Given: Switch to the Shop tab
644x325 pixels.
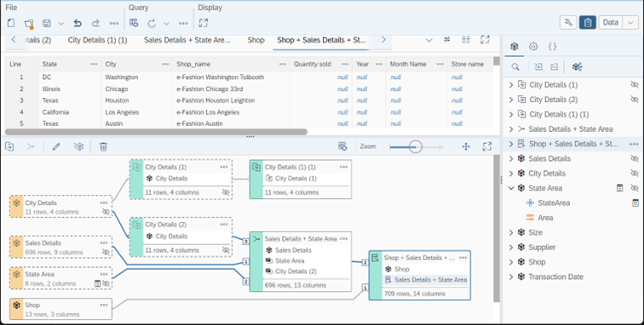Looking at the screenshot, I should (256, 40).
